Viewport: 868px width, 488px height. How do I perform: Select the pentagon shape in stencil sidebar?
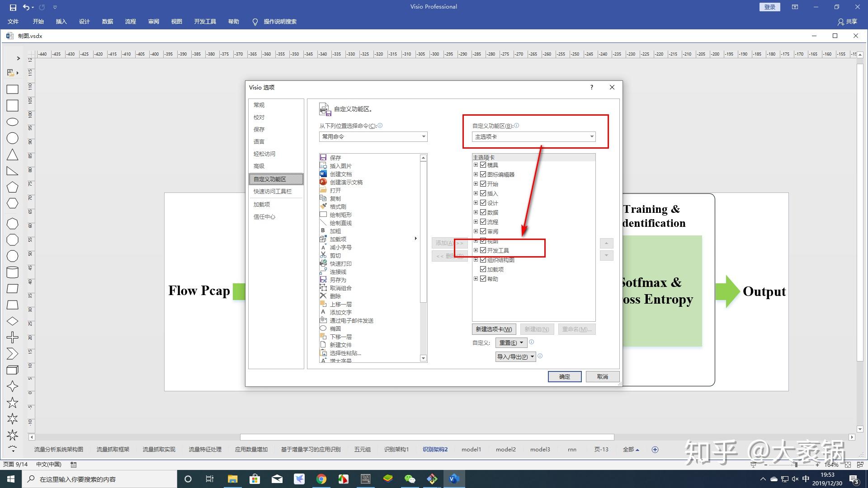pos(12,187)
